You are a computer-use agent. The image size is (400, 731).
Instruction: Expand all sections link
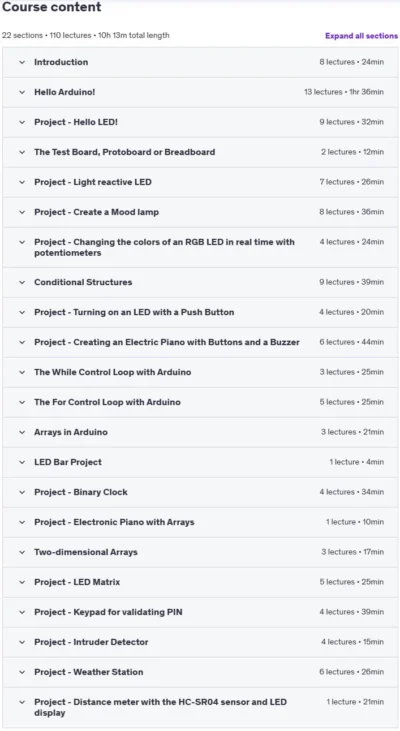[361, 36]
